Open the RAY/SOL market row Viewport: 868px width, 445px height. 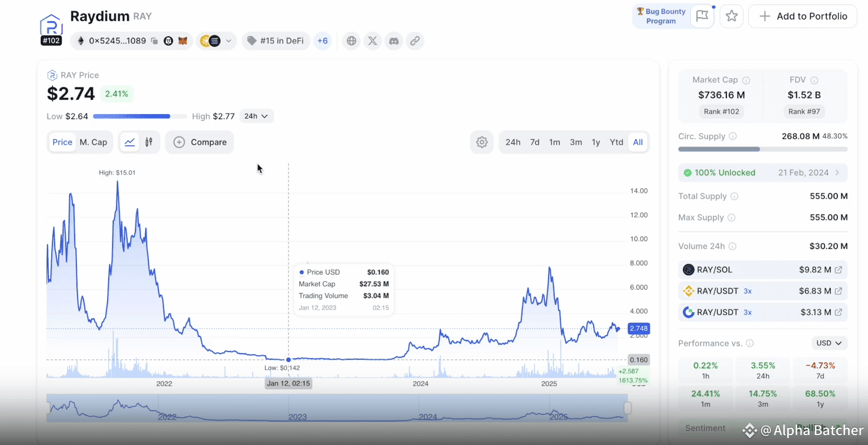[763, 270]
